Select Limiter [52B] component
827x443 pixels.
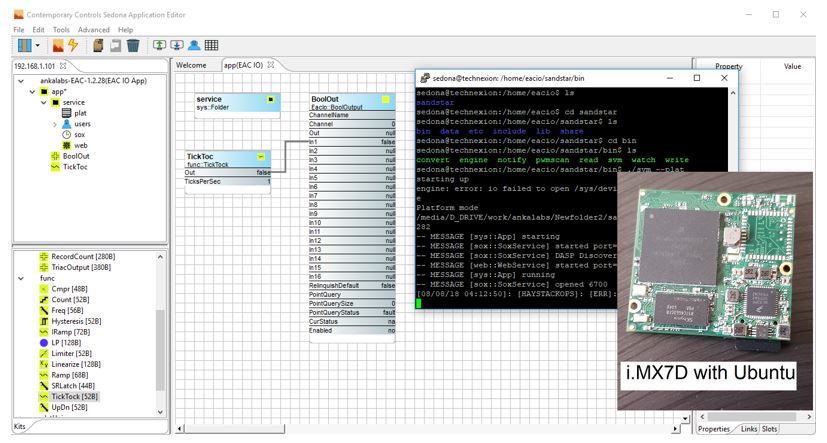point(71,353)
